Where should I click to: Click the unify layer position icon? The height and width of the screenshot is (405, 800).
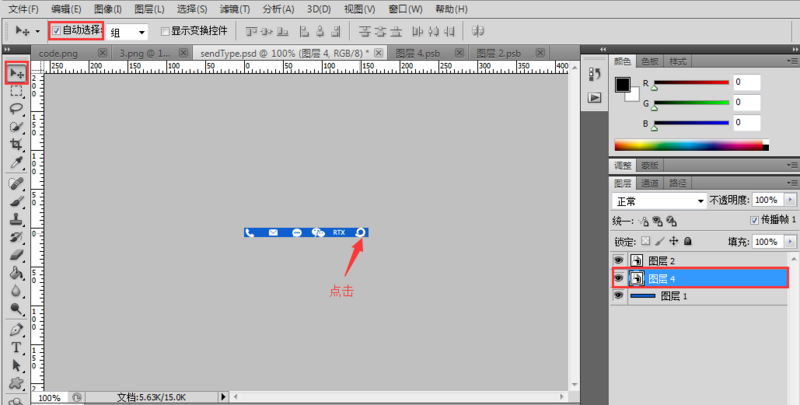click(x=643, y=221)
